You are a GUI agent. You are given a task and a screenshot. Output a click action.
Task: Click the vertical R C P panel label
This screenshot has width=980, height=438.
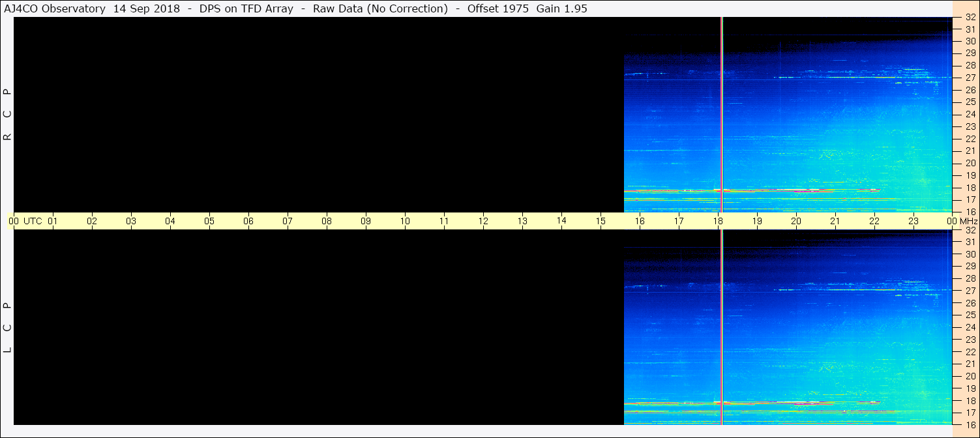click(x=8, y=115)
